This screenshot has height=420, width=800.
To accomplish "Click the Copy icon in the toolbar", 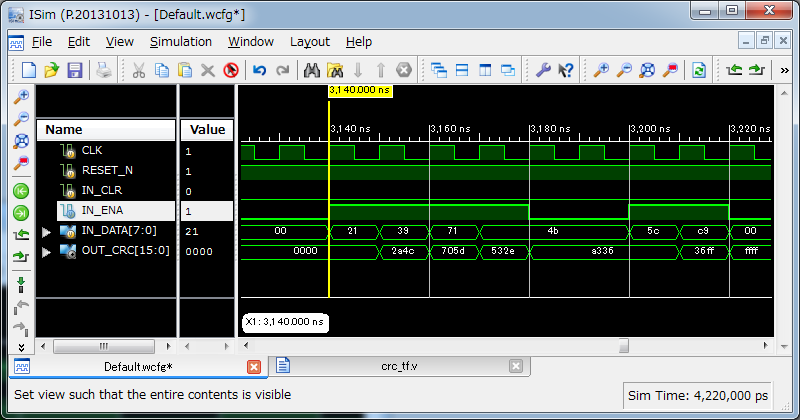I will pos(162,70).
